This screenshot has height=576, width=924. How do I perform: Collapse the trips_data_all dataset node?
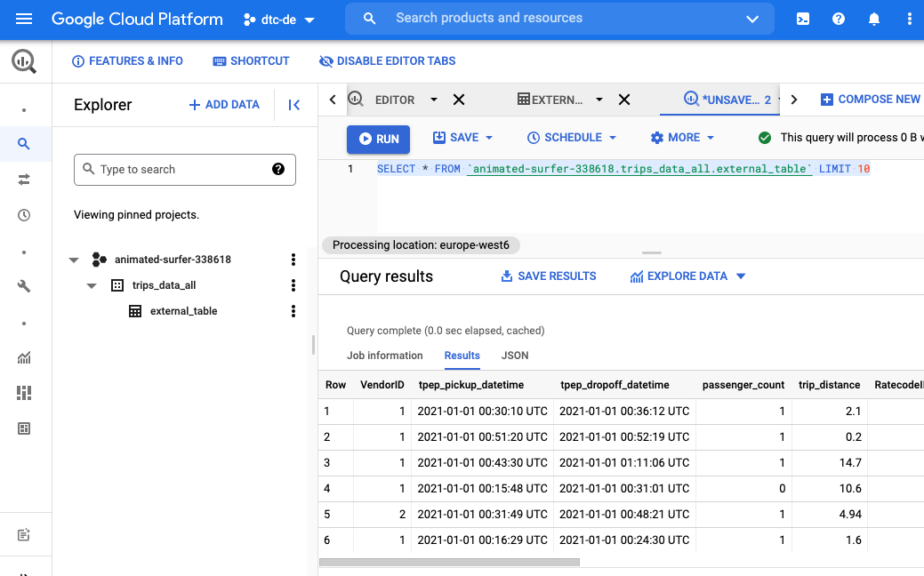click(92, 285)
